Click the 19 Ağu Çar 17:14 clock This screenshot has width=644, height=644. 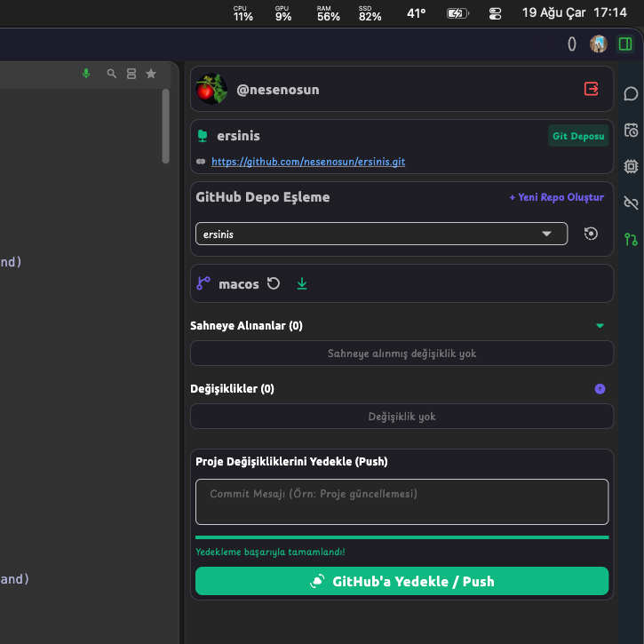pos(574,12)
